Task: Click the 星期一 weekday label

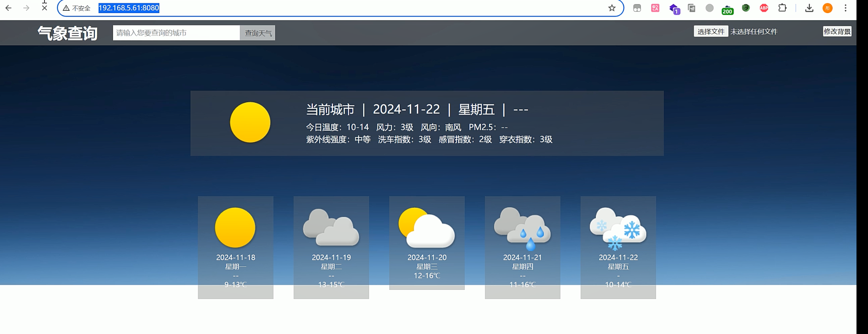Action: coord(236,266)
